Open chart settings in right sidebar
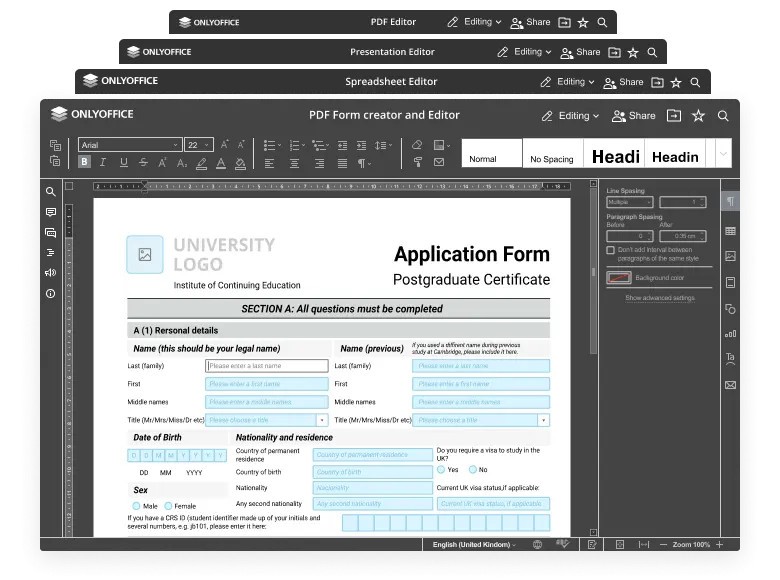Image resolution: width=780 pixels, height=580 pixels. (x=730, y=333)
